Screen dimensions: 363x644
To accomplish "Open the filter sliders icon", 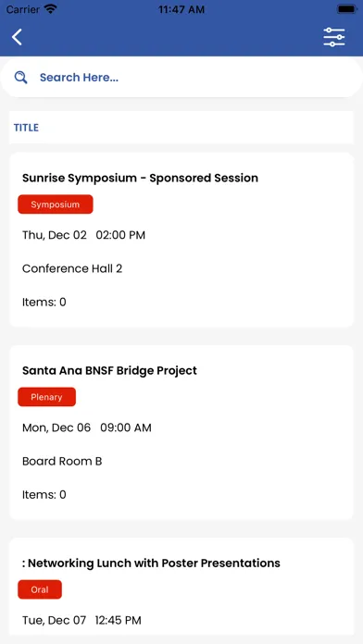I will pos(333,37).
